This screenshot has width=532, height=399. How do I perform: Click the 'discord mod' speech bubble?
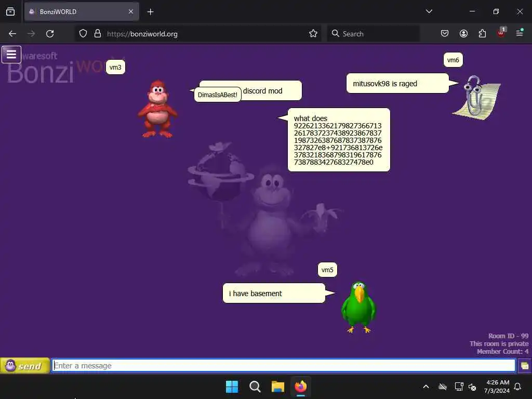click(271, 90)
